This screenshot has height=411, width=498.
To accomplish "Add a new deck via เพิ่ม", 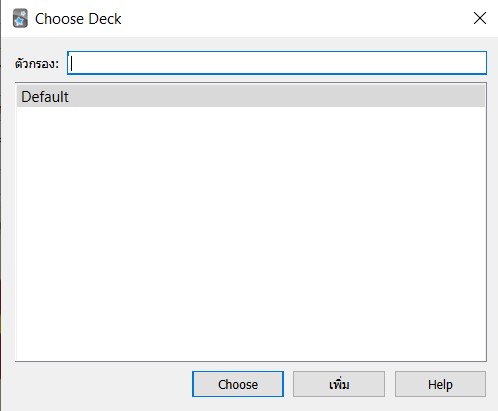I will click(x=339, y=384).
